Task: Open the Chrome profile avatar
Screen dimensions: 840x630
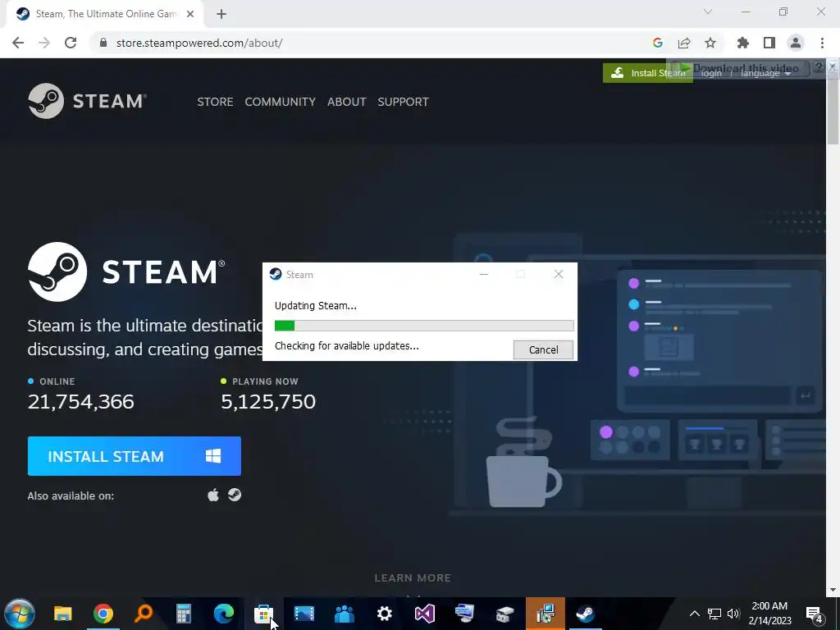Action: (796, 43)
